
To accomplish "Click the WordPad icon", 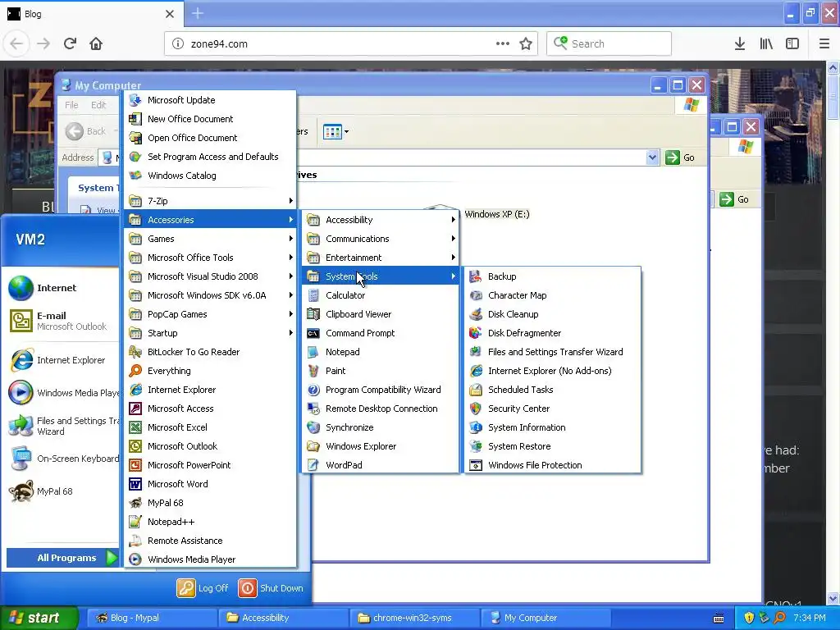I will [313, 465].
